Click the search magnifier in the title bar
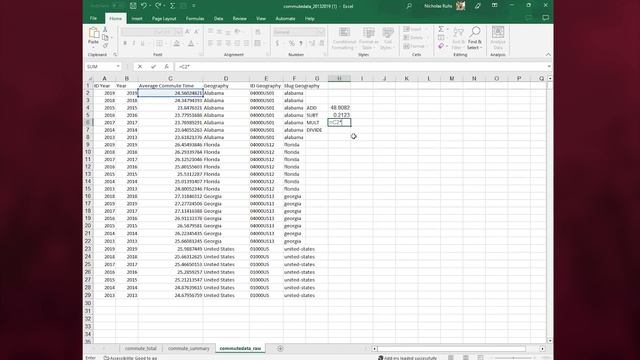 coord(409,6)
